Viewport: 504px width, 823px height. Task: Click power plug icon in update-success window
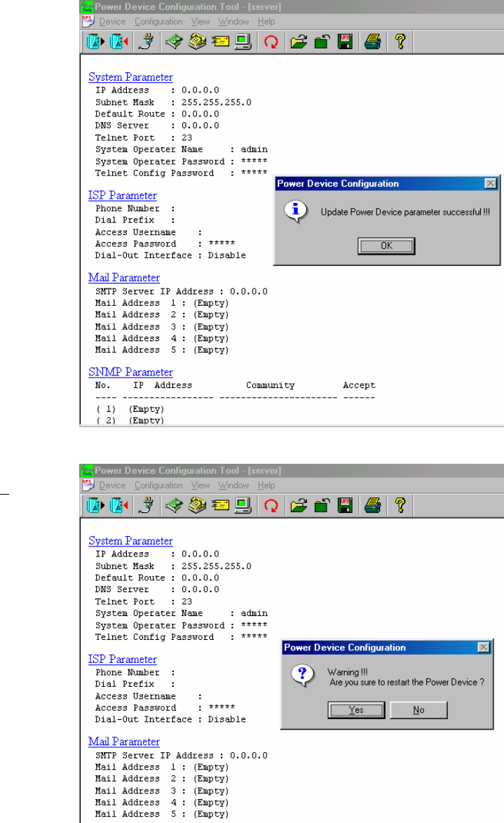click(x=147, y=41)
